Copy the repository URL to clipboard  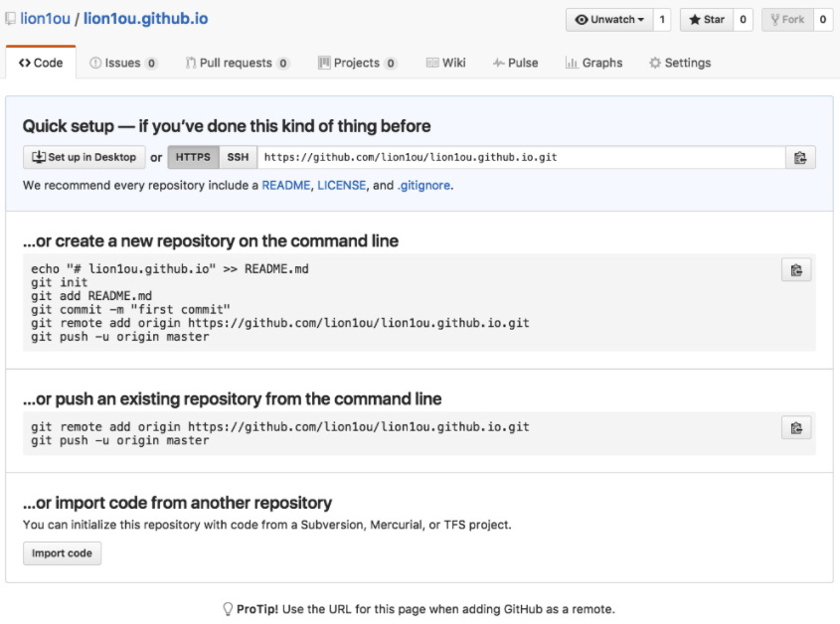[x=799, y=157]
